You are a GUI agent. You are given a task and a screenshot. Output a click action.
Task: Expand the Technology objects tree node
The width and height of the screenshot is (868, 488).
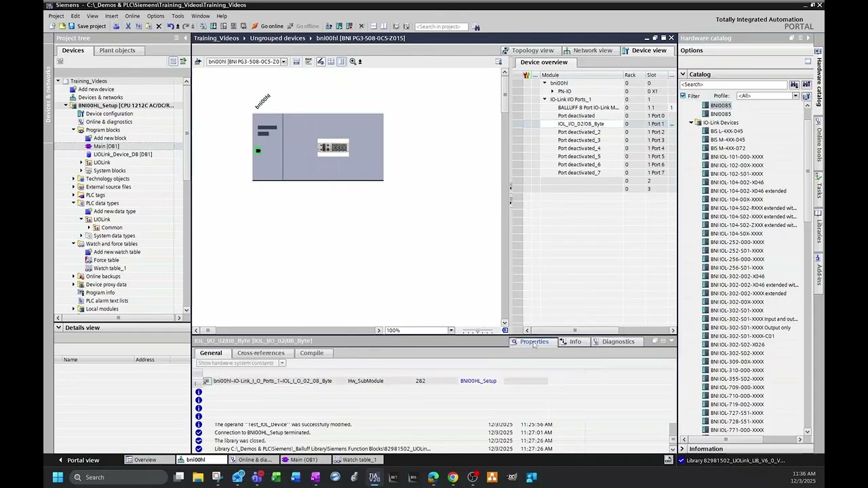tap(73, 179)
